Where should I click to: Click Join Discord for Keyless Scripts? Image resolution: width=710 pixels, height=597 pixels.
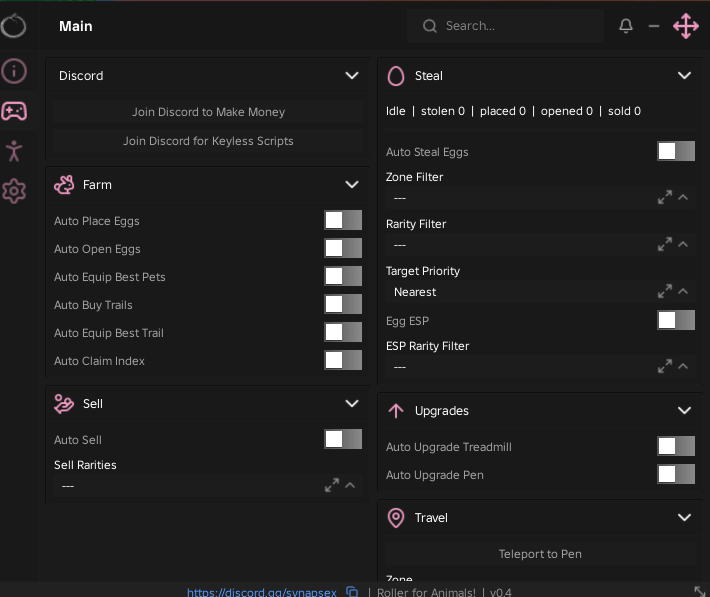tap(208, 141)
